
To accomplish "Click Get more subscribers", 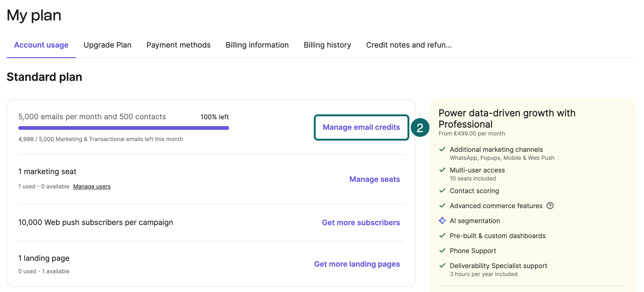I will click(x=361, y=222).
